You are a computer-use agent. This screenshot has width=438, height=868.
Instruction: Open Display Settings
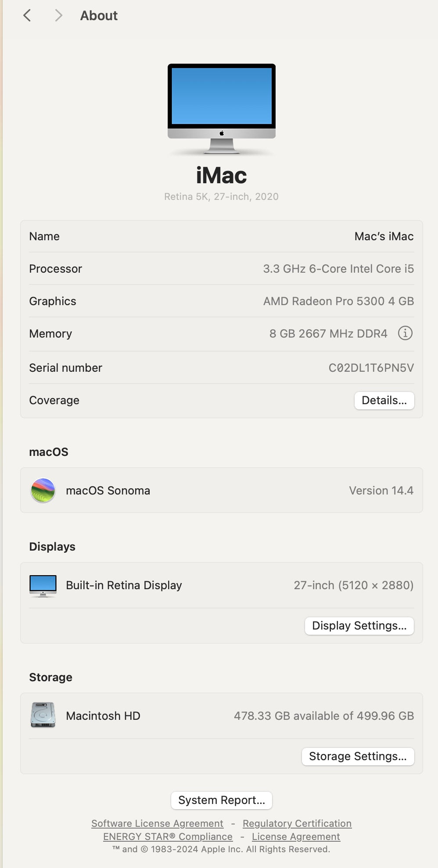click(359, 626)
